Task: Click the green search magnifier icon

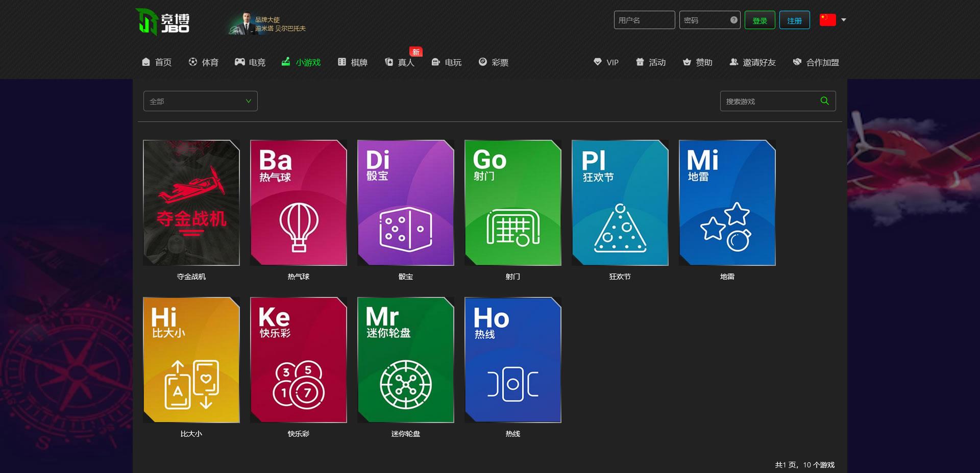Action: tap(824, 101)
